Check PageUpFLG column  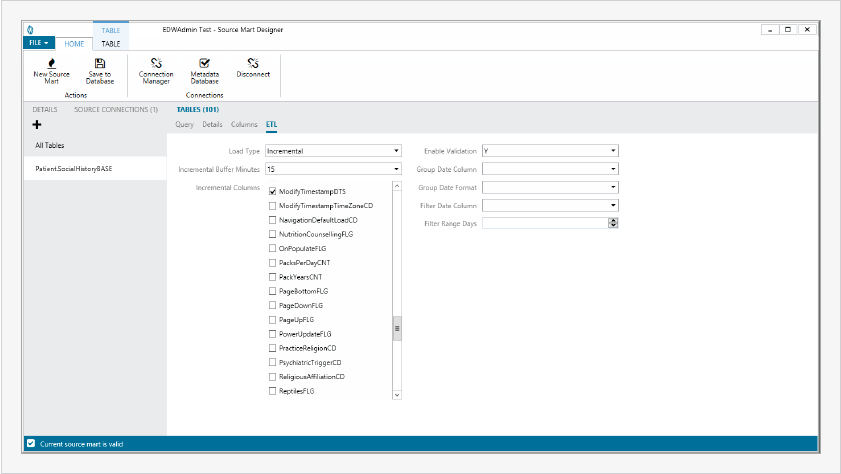[272, 320]
